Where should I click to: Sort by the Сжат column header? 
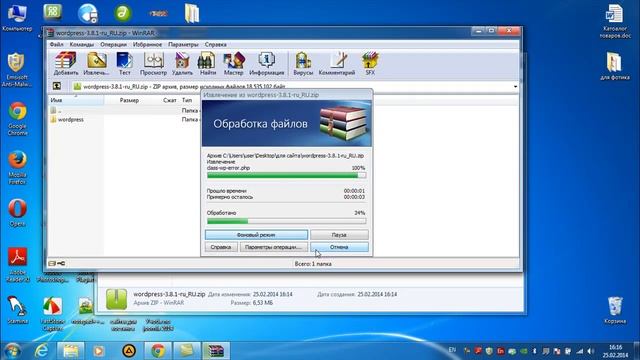[170, 100]
